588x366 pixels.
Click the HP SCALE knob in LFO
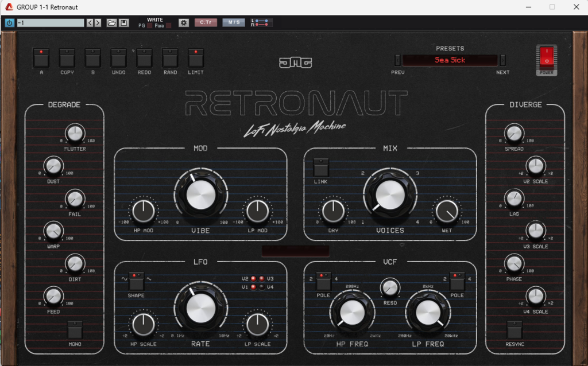[143, 325]
